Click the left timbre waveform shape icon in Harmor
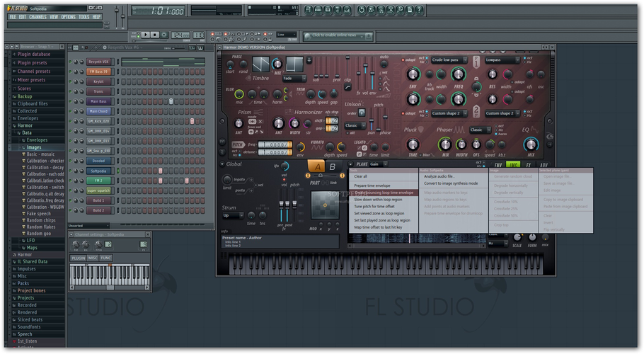The height and width of the screenshot is (354, 644). coord(260,64)
